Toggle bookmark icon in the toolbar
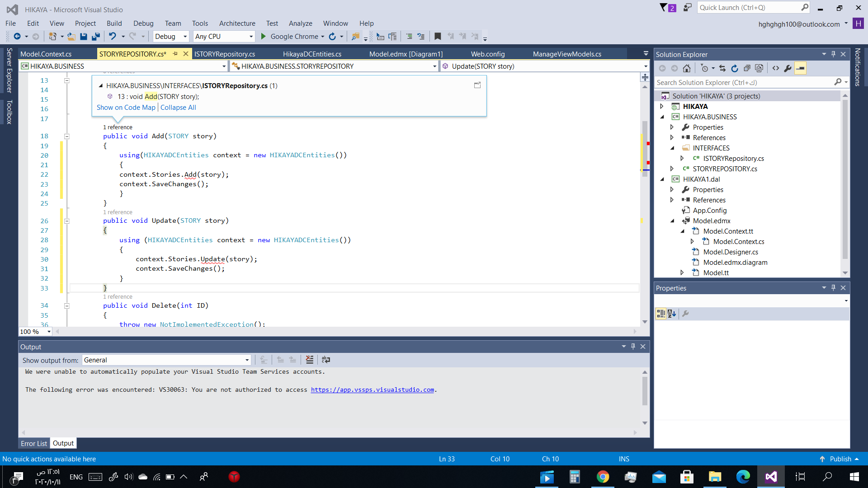This screenshot has height=488, width=868. (437, 37)
